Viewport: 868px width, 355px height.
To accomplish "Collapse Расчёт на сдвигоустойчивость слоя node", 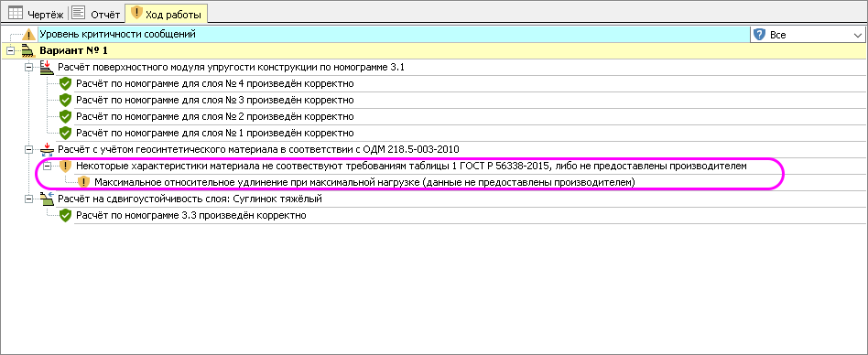I will pyautogui.click(x=28, y=199).
